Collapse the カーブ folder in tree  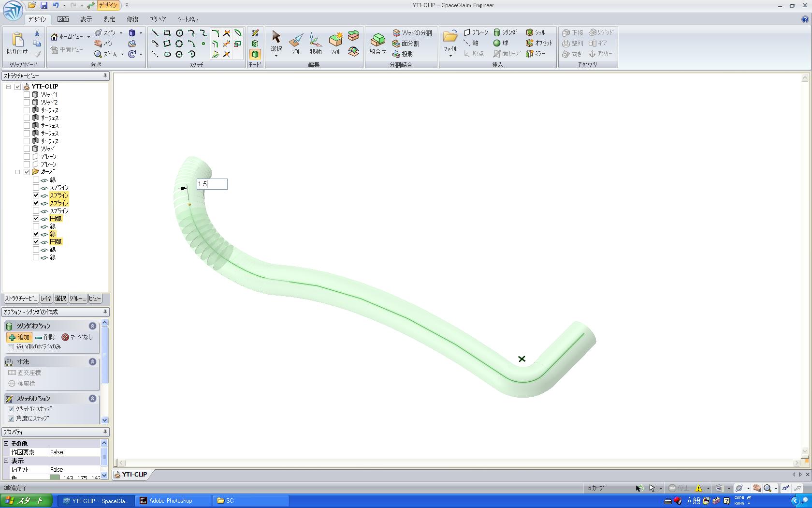18,172
